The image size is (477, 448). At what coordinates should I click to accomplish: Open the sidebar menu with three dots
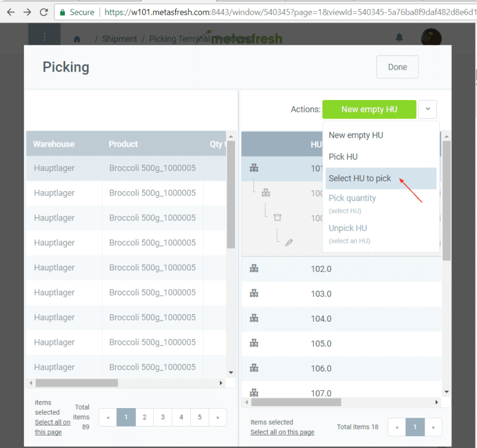click(x=45, y=38)
